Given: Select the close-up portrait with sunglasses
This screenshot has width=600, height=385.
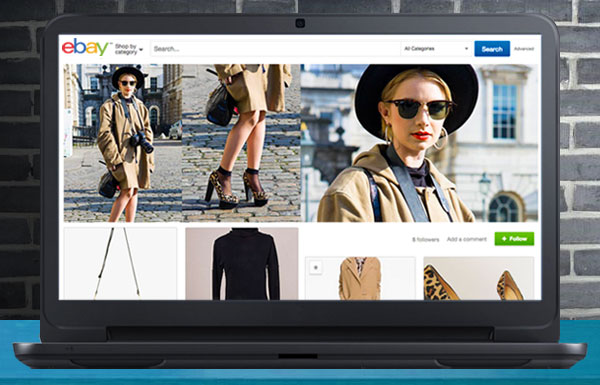Looking at the screenshot, I should point(419,143).
